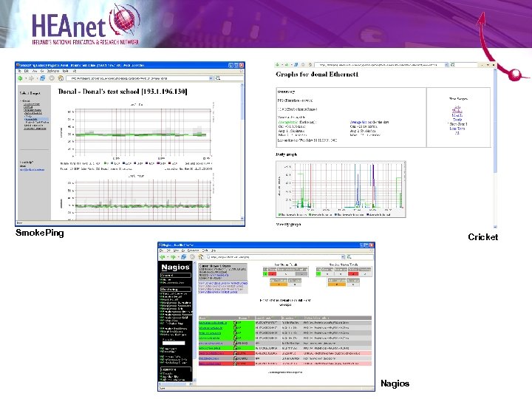Click Reload icon in Nagios browser toolbar
Screen dimensions: 532x399
(x=183, y=257)
